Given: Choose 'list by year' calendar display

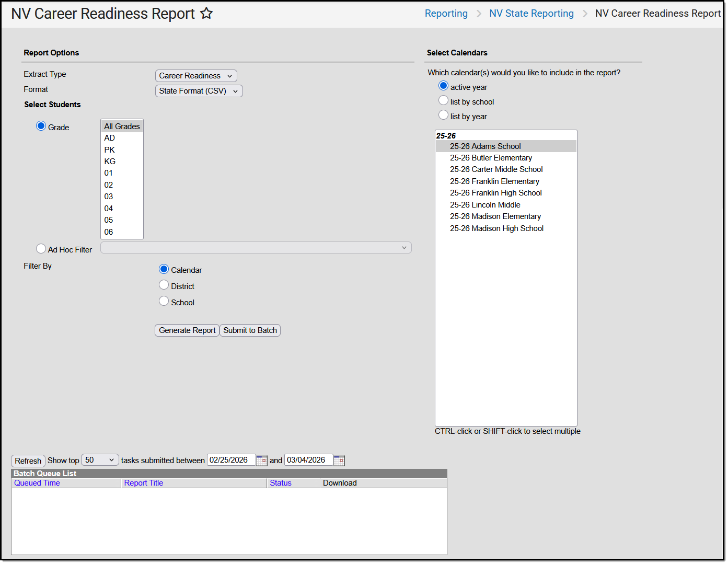Looking at the screenshot, I should (443, 114).
